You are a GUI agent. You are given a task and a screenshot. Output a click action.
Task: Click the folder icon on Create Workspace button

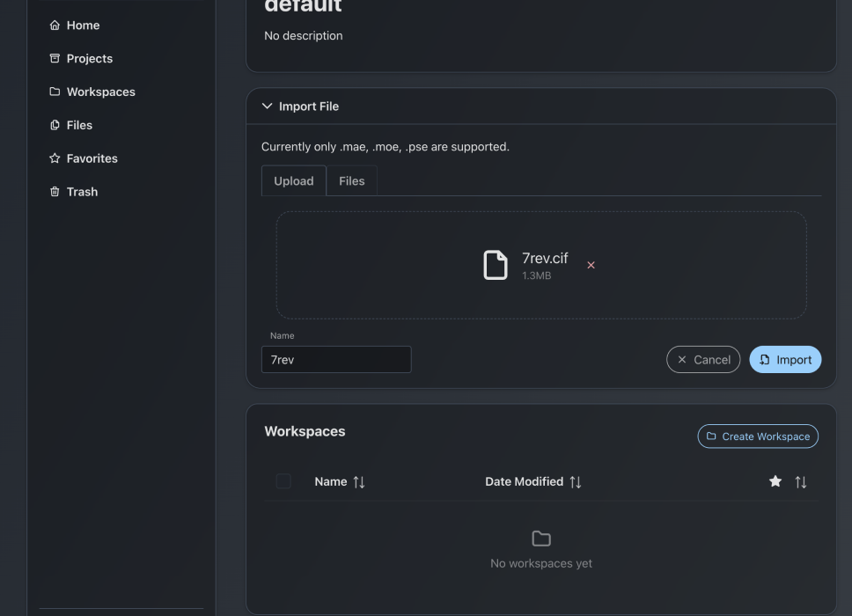709,436
